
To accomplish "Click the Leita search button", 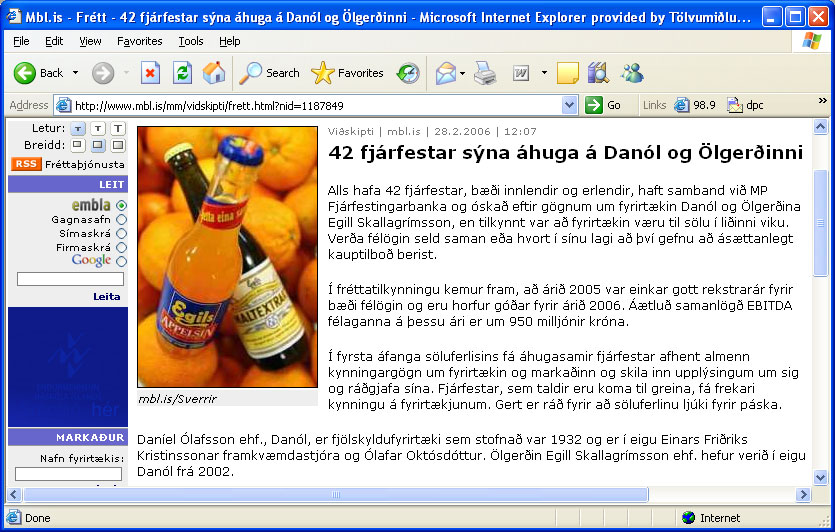I will point(107,297).
